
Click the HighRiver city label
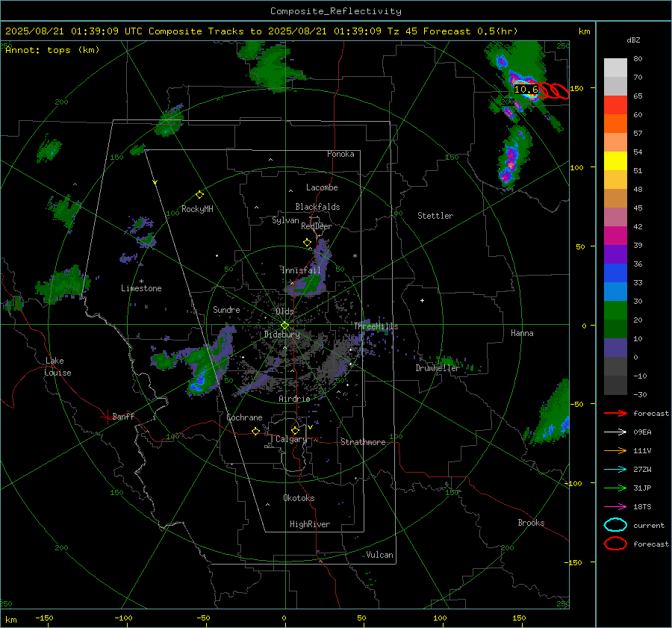(x=309, y=524)
